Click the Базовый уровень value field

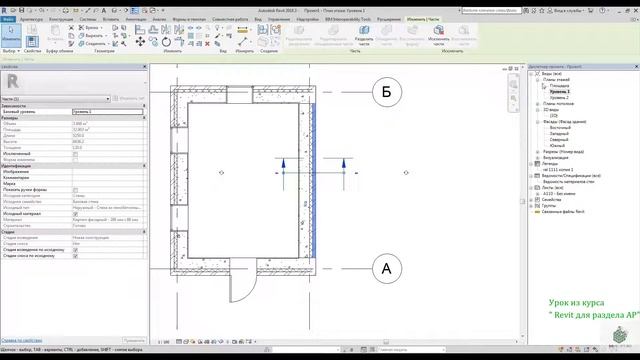108,112
